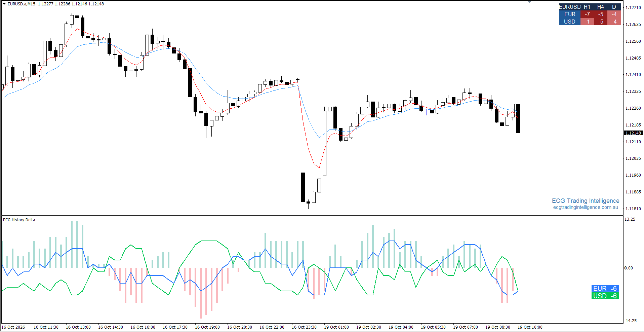Click the 19 Oct 10:00 time label
This screenshot has width=644, height=332.
click(530, 327)
